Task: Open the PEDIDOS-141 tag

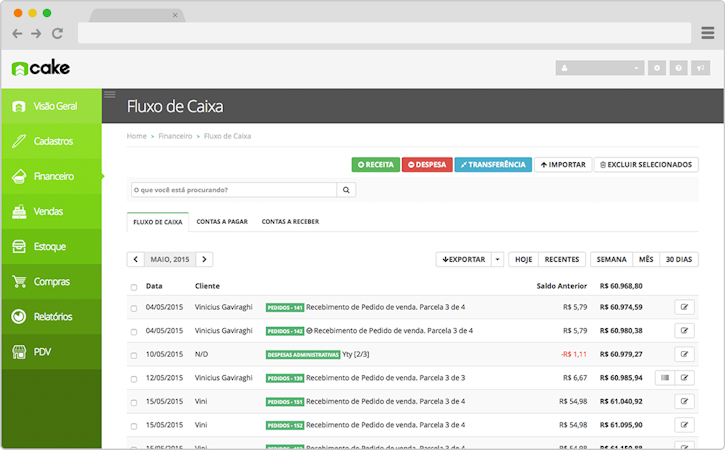Action: point(285,308)
